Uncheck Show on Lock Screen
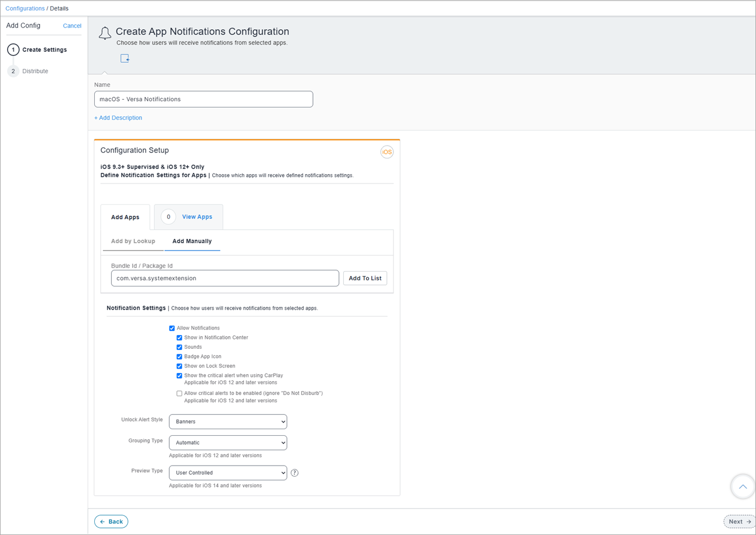756x535 pixels. pyautogui.click(x=179, y=366)
